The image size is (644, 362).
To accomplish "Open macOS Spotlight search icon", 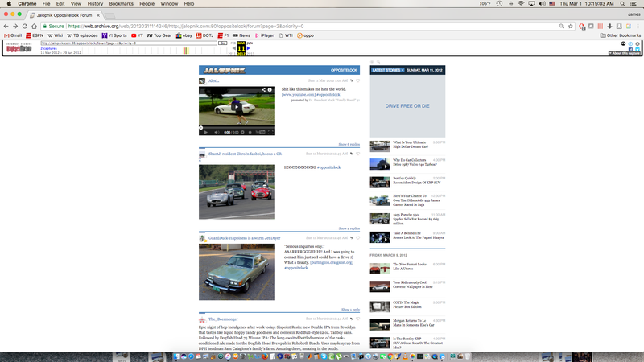I will pos(622,4).
